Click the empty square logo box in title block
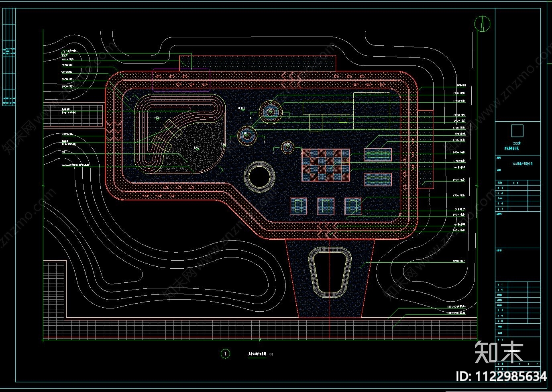This screenshot has height=392, width=552. 517,131
